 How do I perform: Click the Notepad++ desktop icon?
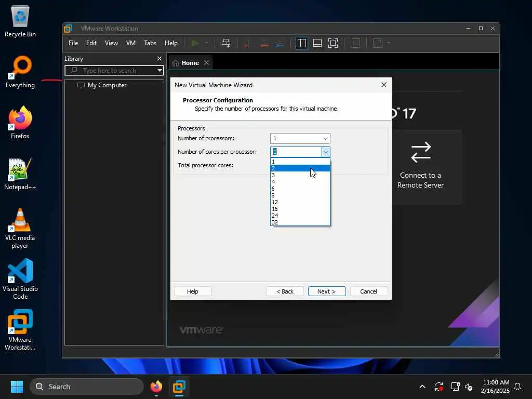[20, 174]
